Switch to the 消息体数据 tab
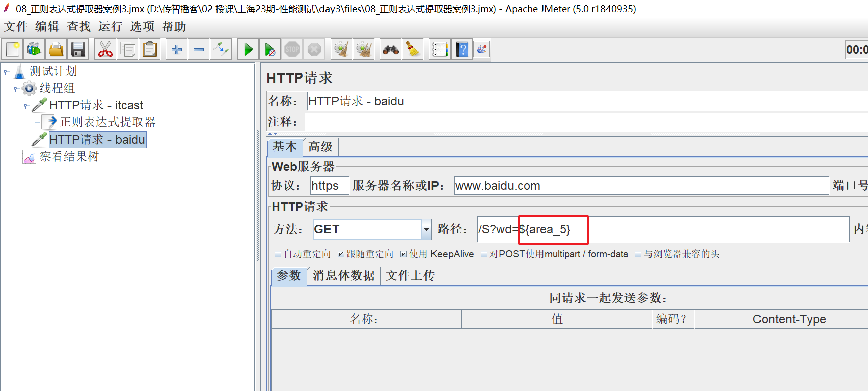This screenshot has width=868, height=391. point(344,276)
